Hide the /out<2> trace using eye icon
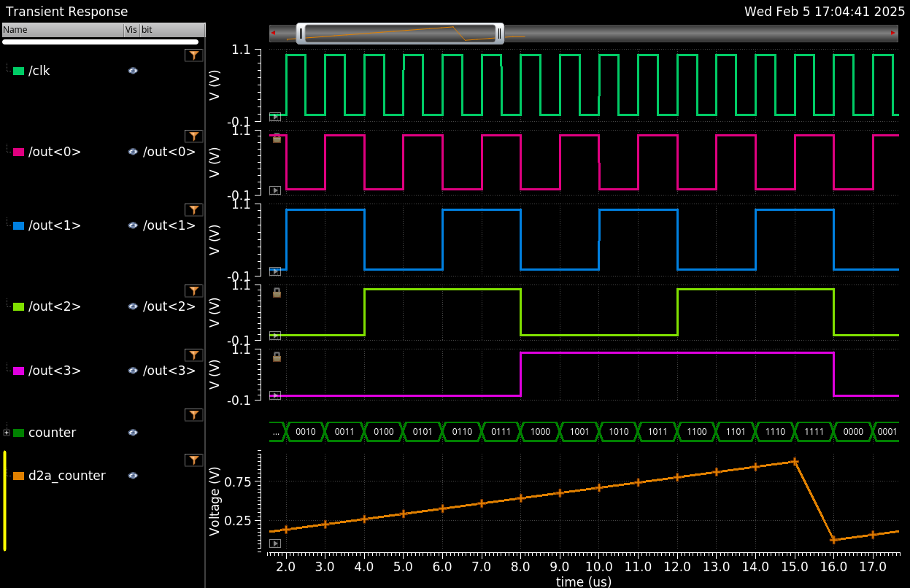 tap(133, 306)
